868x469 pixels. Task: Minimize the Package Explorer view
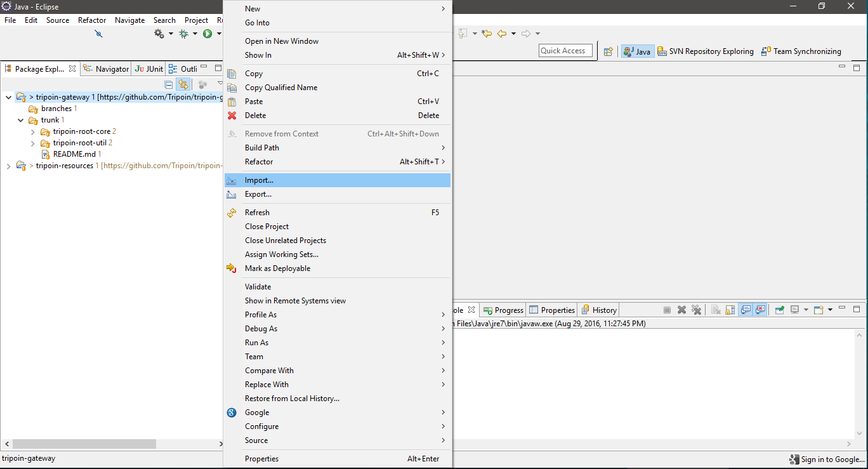tap(203, 67)
